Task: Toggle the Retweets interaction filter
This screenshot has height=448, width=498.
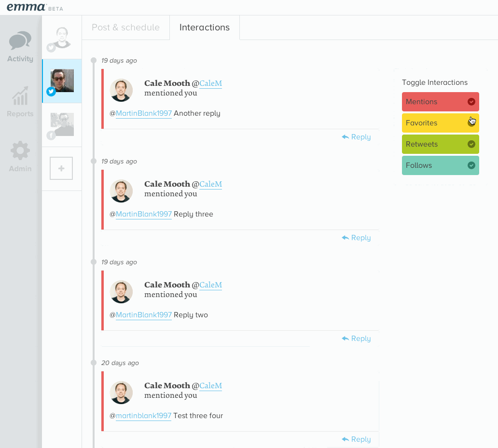Action: click(x=440, y=144)
